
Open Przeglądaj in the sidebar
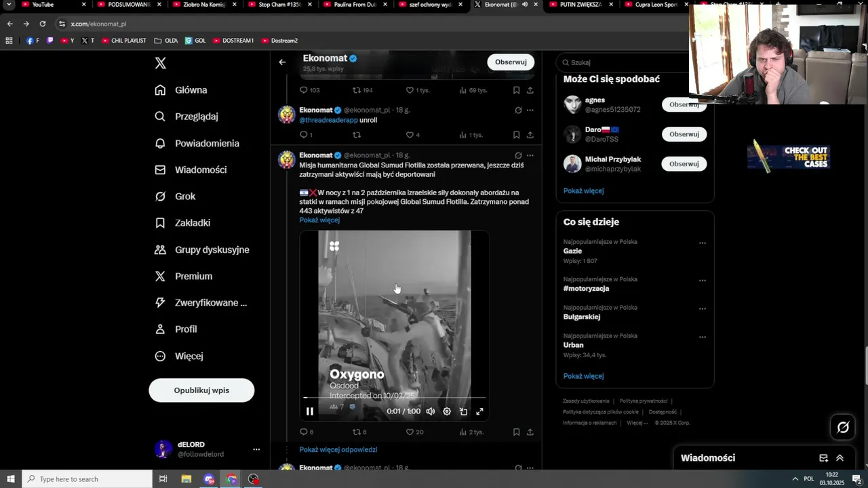tap(186, 117)
